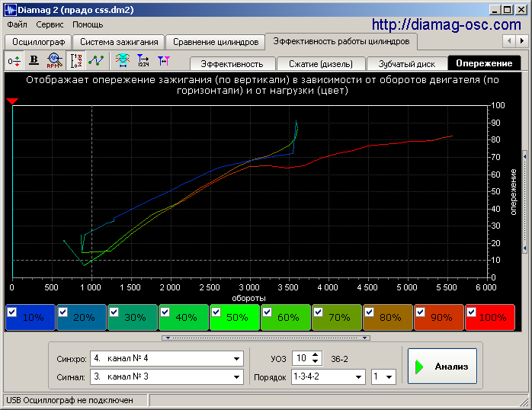
Task: Toggle the bold B toolbar icon
Action: click(34, 60)
